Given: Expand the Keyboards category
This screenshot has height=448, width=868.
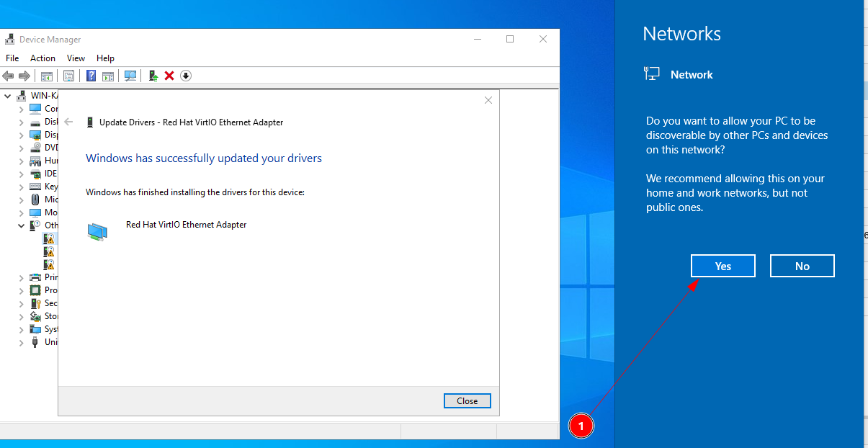Looking at the screenshot, I should [x=20, y=186].
